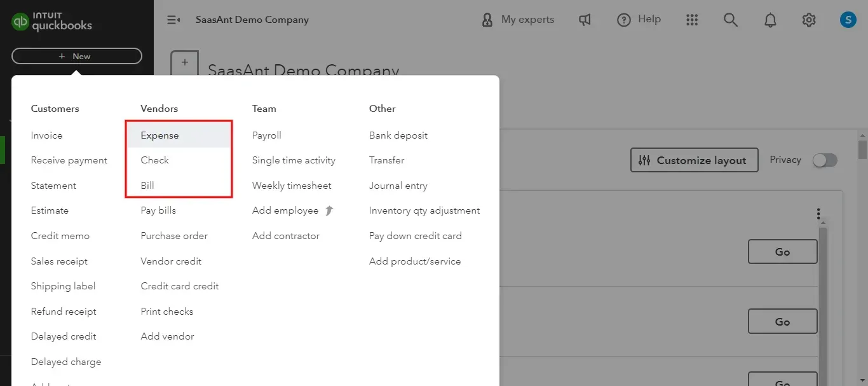Select Transfer under Other
868x386 pixels.
coord(387,160)
